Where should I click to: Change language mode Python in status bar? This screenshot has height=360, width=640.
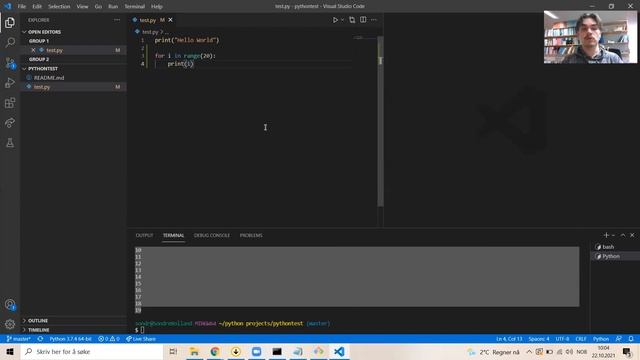point(601,339)
